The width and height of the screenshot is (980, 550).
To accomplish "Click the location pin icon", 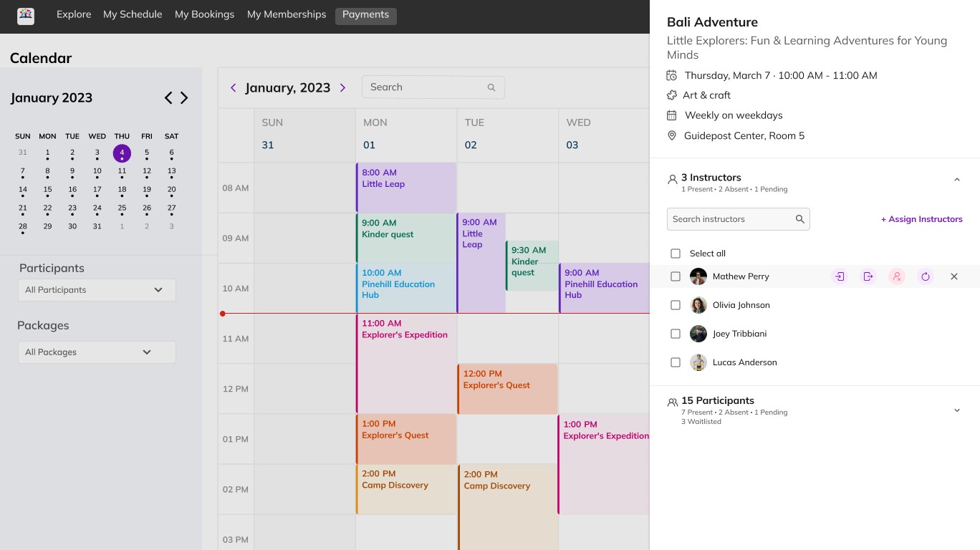I will (672, 135).
